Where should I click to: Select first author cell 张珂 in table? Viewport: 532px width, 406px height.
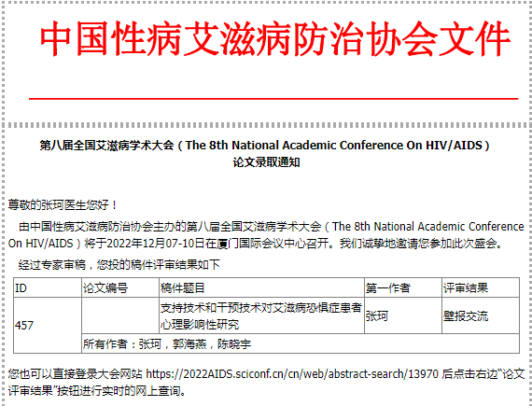403,315
